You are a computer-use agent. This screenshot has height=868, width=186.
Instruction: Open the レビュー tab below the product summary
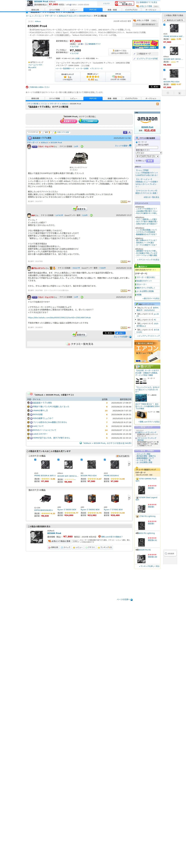point(74,99)
